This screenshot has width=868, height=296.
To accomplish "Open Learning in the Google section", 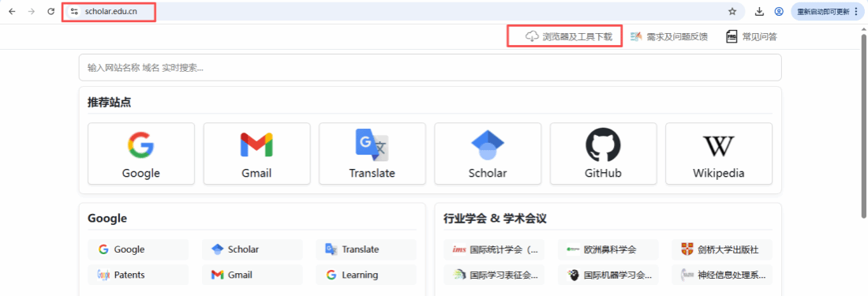I will tap(366, 275).
